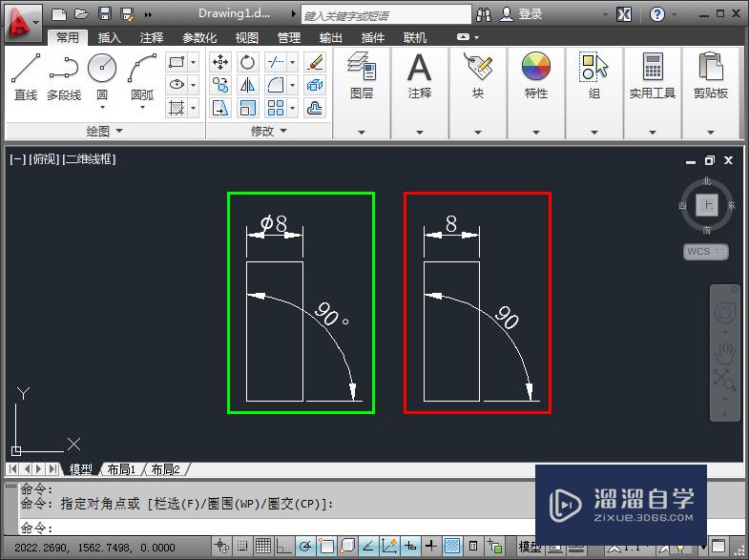The image size is (749, 560).
Task: Switch to the 注释 (Annotate) ribbon tab
Action: (152, 37)
